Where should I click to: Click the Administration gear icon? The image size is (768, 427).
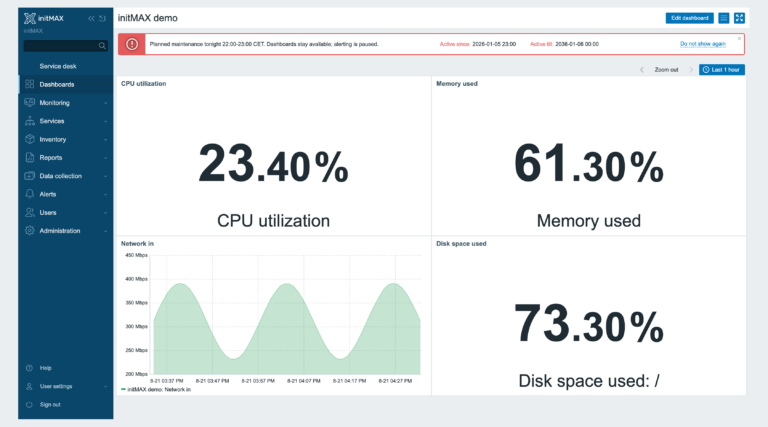tap(30, 230)
